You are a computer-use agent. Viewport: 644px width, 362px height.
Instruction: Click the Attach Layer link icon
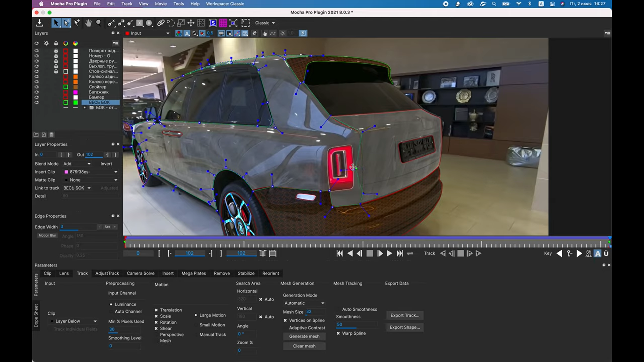point(161,23)
